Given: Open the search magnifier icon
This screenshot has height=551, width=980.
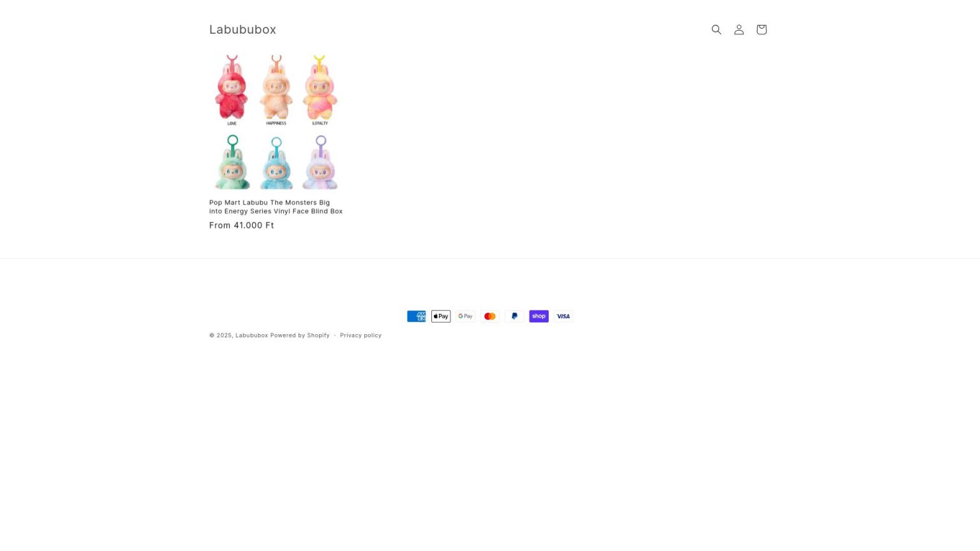Looking at the screenshot, I should point(716,29).
